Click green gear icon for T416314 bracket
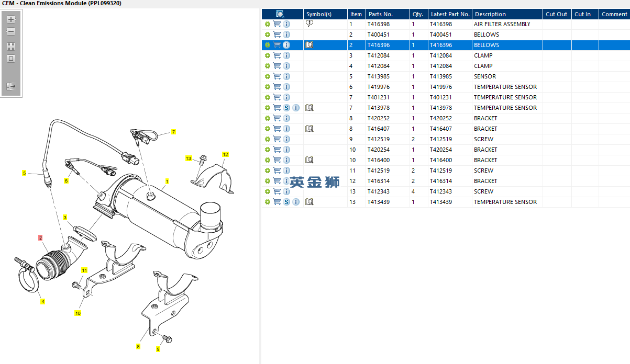 (x=268, y=181)
